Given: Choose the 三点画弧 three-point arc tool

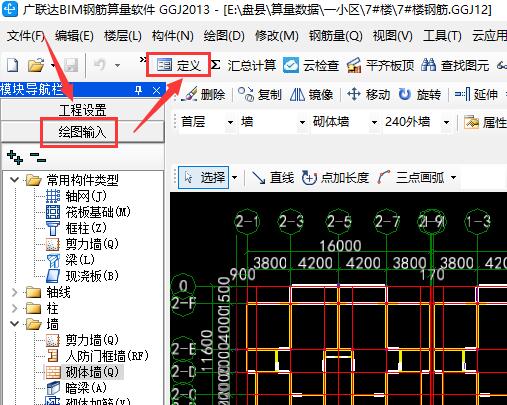Looking at the screenshot, I should [411, 178].
